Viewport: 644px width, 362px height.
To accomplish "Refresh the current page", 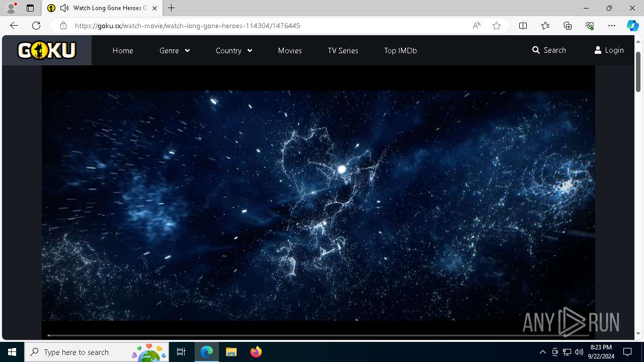I will [36, 26].
